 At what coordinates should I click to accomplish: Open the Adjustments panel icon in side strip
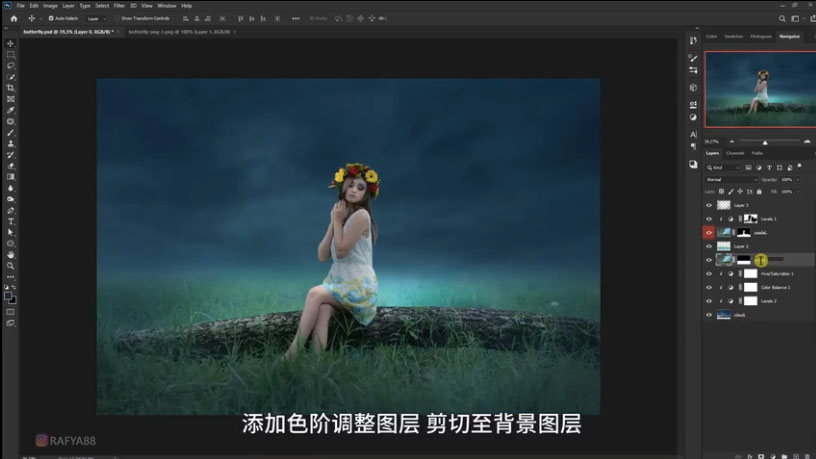click(693, 117)
